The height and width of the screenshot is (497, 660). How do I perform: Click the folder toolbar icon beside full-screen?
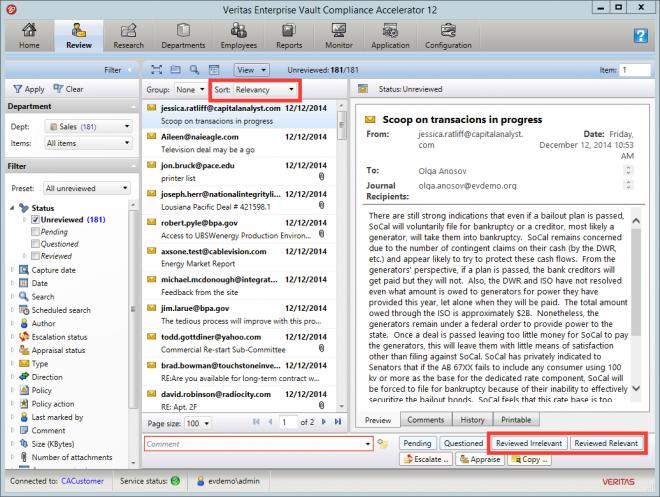175,70
